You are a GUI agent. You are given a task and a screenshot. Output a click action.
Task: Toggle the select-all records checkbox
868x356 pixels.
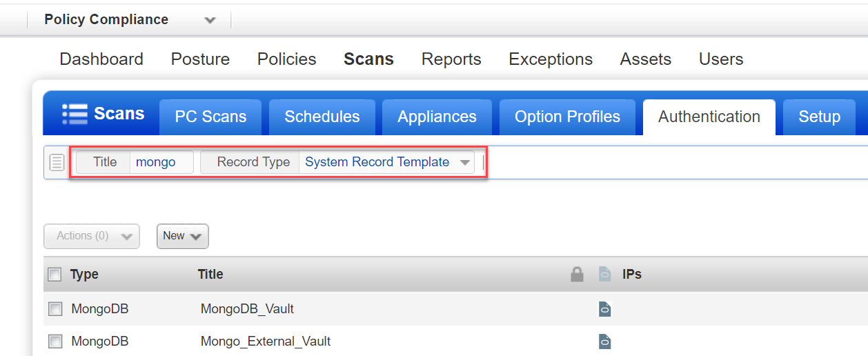(55, 275)
